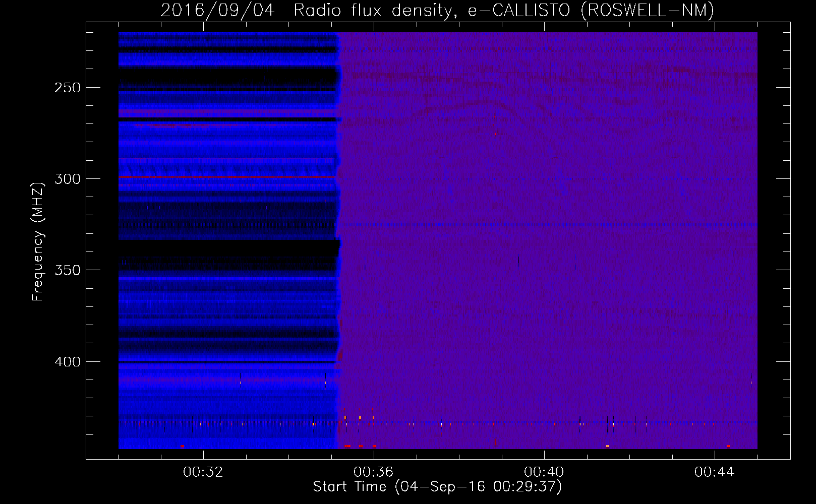Click the 300 frequency tick label
The image size is (816, 504).
(68, 179)
